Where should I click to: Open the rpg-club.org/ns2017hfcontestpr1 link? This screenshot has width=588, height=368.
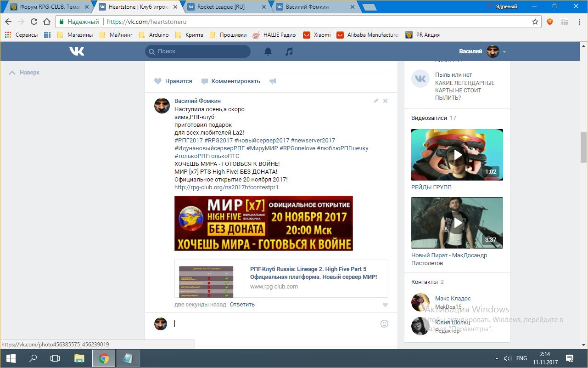click(226, 187)
